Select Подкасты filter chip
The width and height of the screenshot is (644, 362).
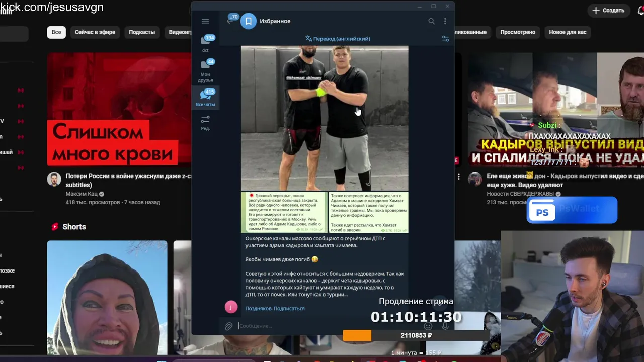[142, 32]
